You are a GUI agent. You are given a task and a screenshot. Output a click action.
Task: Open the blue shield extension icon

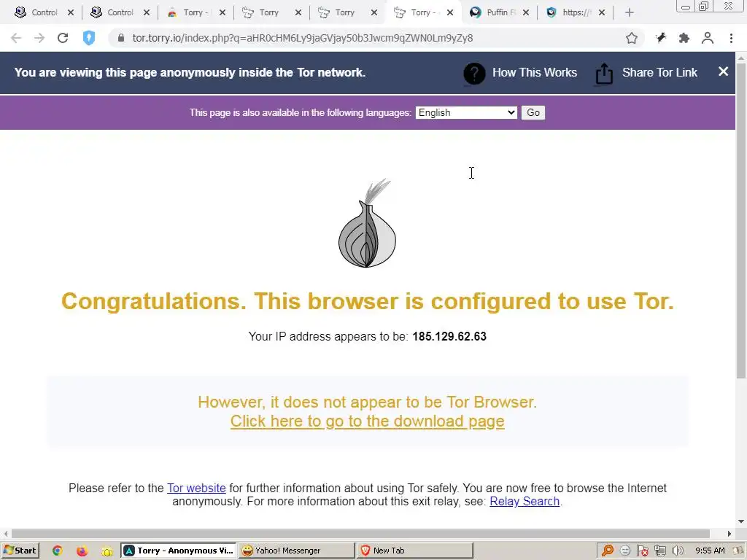(x=89, y=38)
